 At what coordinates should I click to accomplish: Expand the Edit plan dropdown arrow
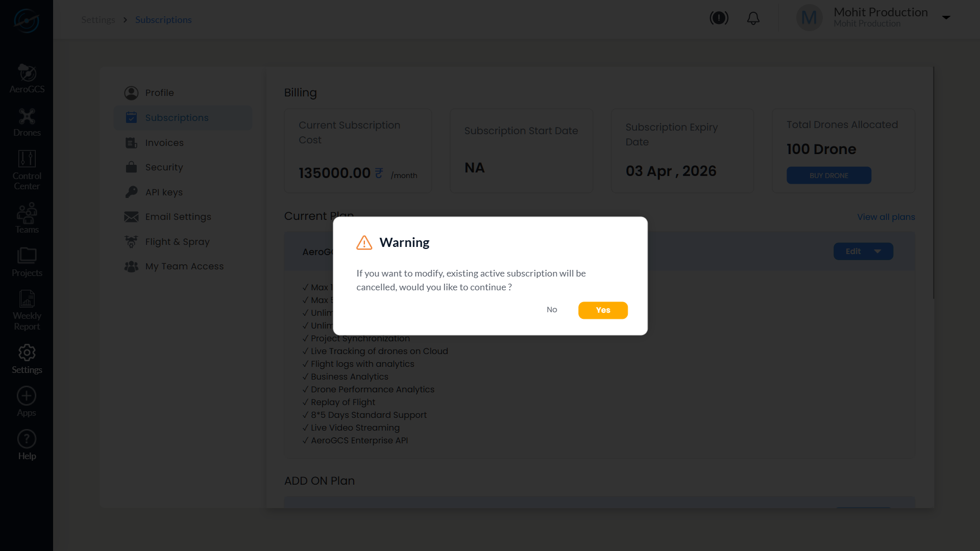point(877,252)
